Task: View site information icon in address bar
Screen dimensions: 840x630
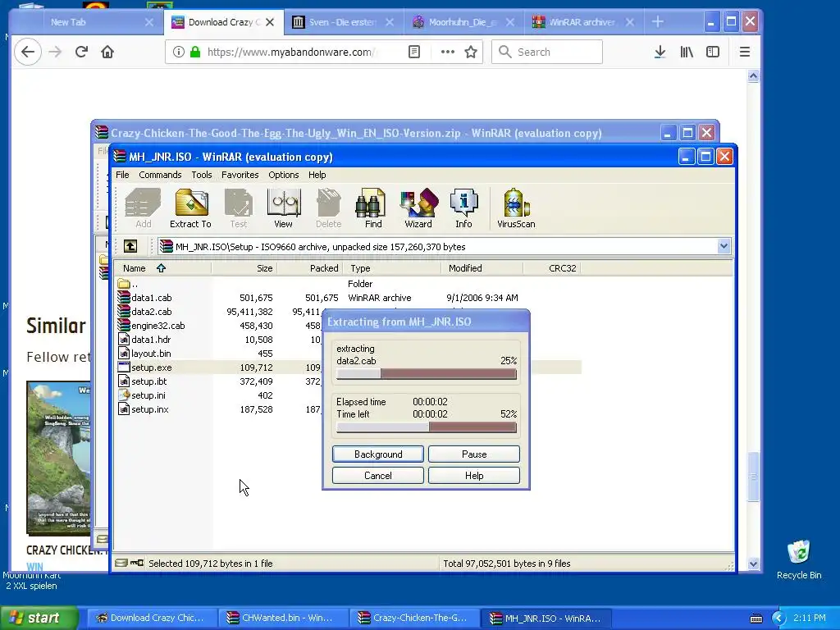Action: [x=178, y=52]
